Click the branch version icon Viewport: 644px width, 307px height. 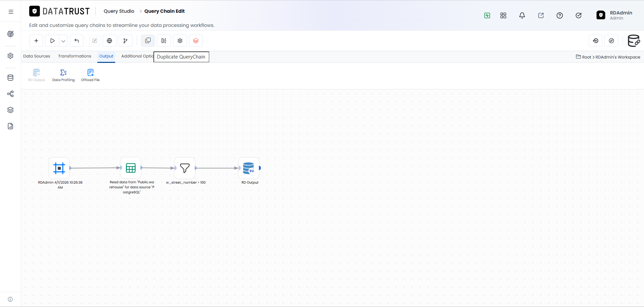pyautogui.click(x=126, y=41)
